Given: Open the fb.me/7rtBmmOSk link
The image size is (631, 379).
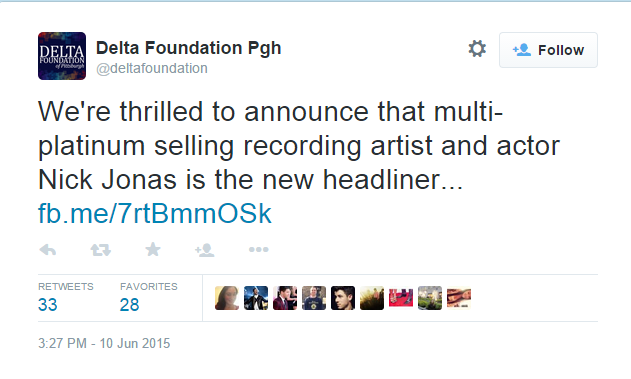Looking at the screenshot, I should (x=155, y=213).
